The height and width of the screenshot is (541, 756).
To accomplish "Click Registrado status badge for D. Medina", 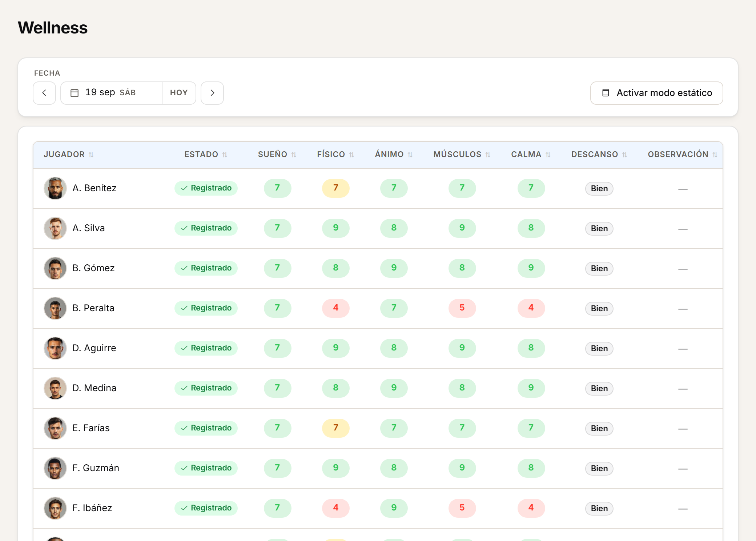I will 206,388.
